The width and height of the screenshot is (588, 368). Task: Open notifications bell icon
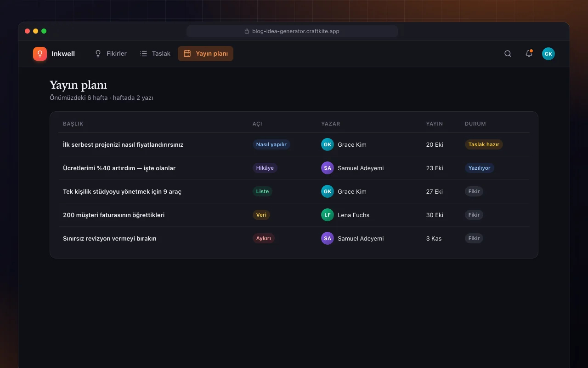pyautogui.click(x=529, y=54)
